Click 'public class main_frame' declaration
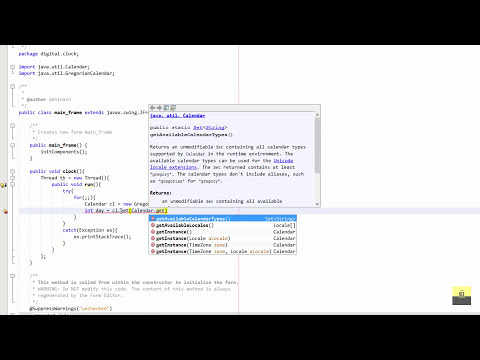The image size is (480, 360). tap(50, 113)
